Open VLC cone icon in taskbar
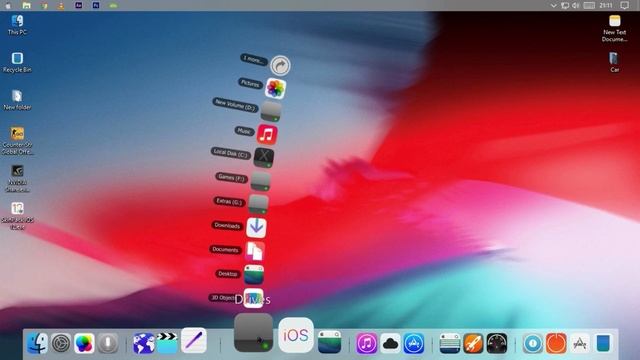The height and width of the screenshot is (360, 640). (61, 5)
